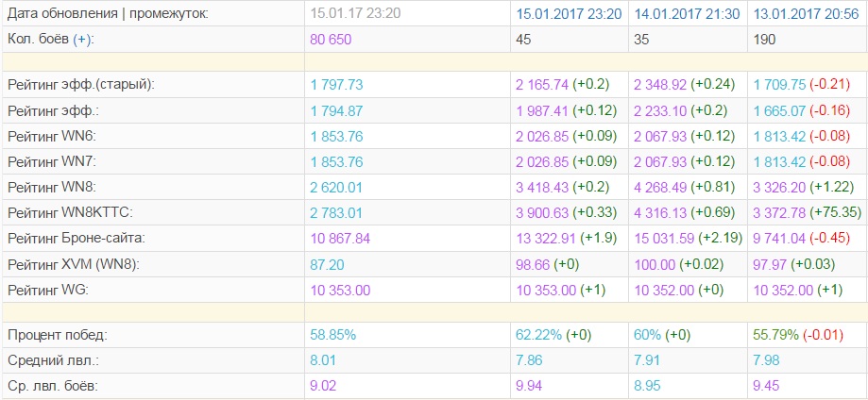This screenshot has height=400, width=868.
Task: Select the Ср. лвл. боёв value 9.94
Action: (x=529, y=386)
